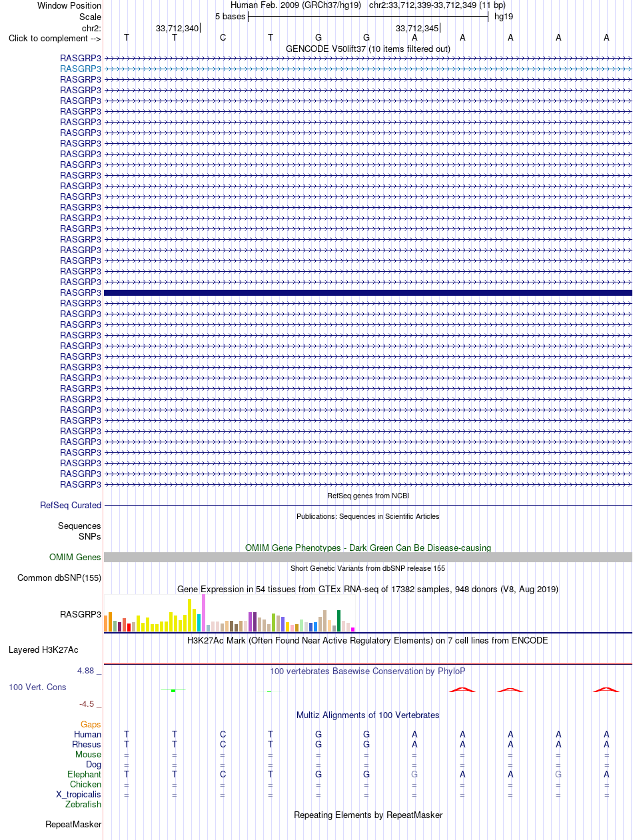The height and width of the screenshot is (840, 633).
Task: Click the X_tropicalis species row label
Action: (x=79, y=794)
